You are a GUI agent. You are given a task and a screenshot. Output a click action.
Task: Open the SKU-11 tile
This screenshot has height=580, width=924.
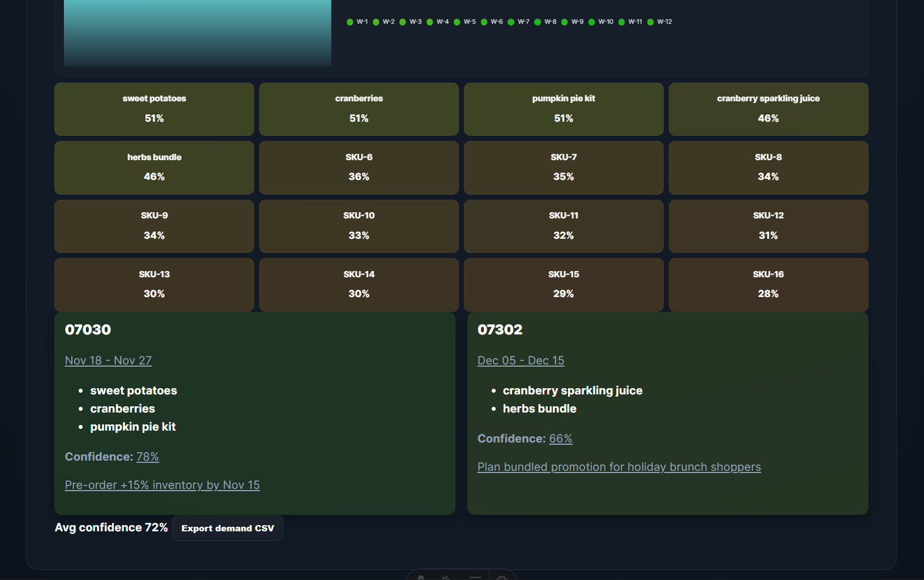tap(564, 226)
